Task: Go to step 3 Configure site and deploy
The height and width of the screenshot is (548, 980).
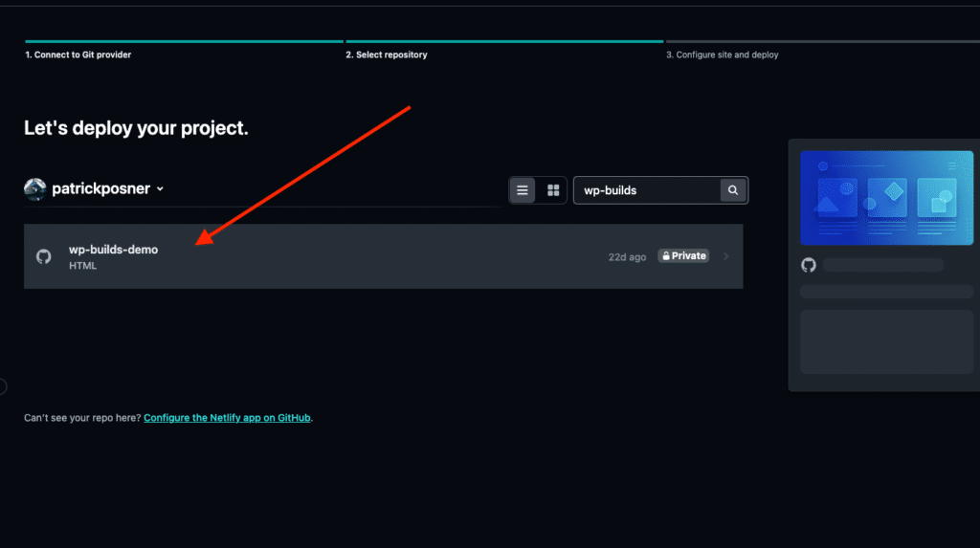Action: (x=722, y=55)
